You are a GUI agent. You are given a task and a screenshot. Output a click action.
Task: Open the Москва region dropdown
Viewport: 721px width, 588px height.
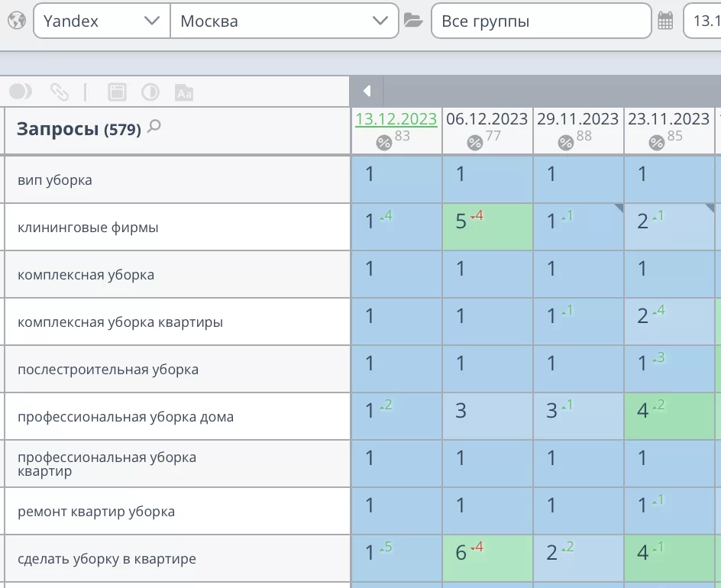284,21
